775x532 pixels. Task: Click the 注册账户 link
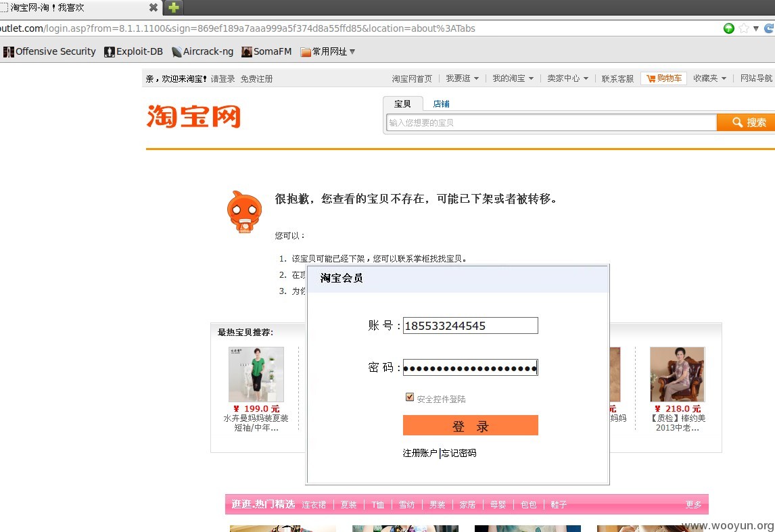tap(420, 453)
